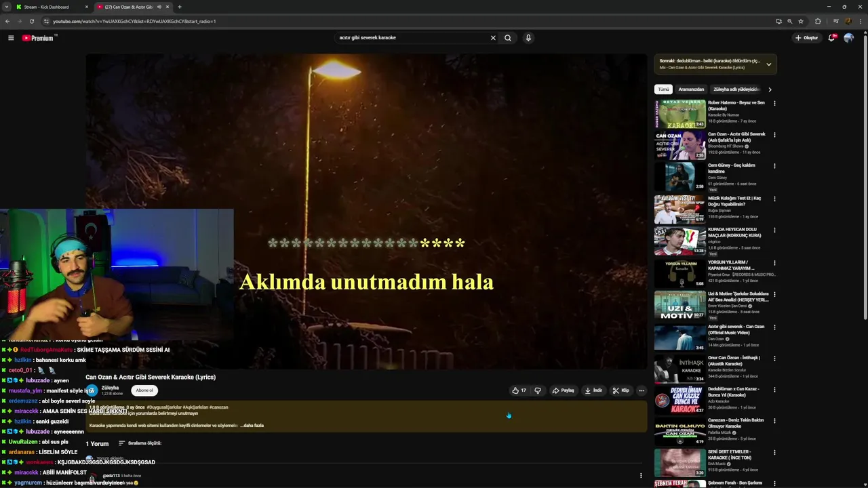Open Onur Can Özcan İntihaşk karaoke title
The height and width of the screenshot is (488, 868).
734,361
